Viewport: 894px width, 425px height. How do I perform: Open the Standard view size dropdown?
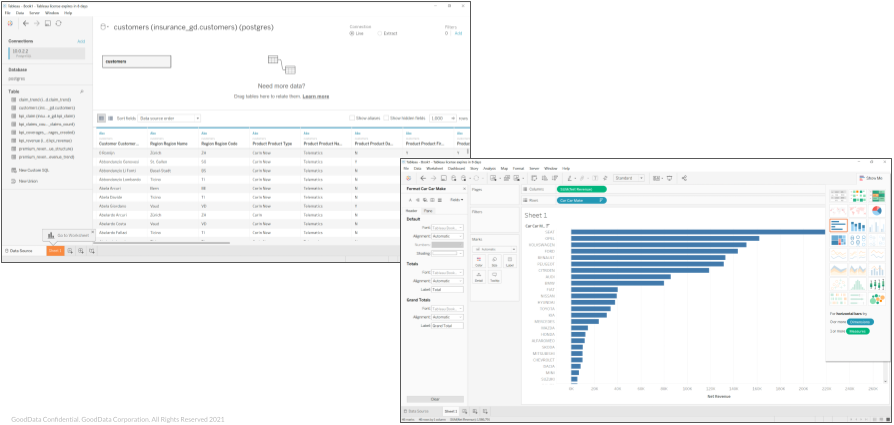click(x=629, y=178)
